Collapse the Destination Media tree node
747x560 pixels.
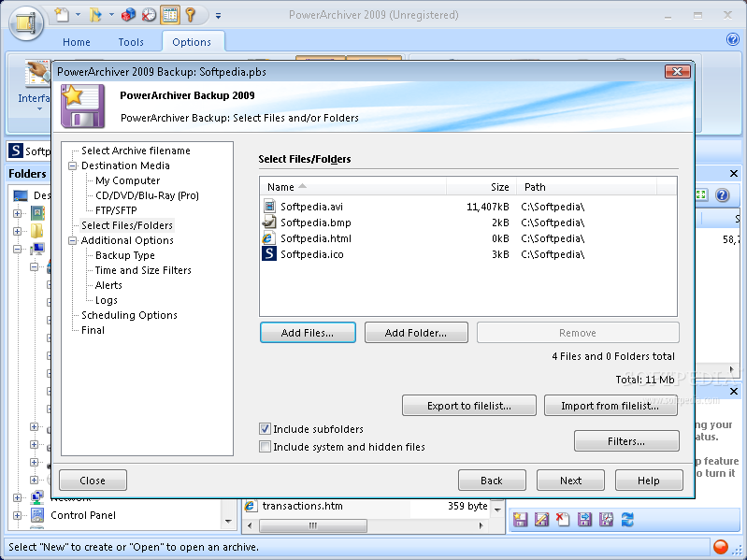[x=72, y=165]
